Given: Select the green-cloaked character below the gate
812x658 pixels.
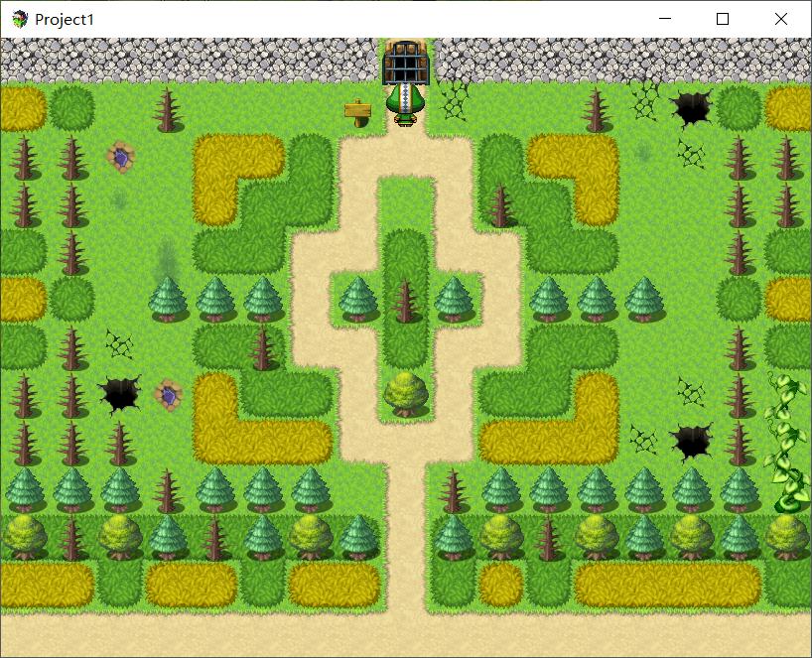Looking at the screenshot, I should click(405, 105).
